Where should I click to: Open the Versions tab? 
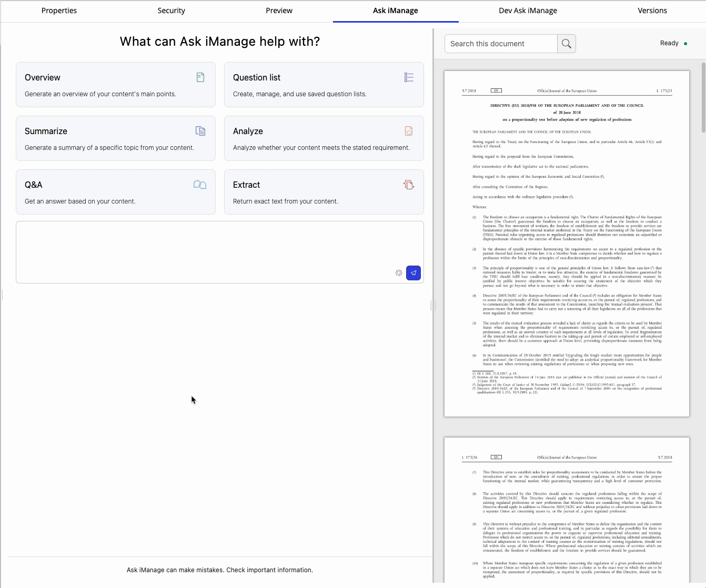tap(652, 11)
